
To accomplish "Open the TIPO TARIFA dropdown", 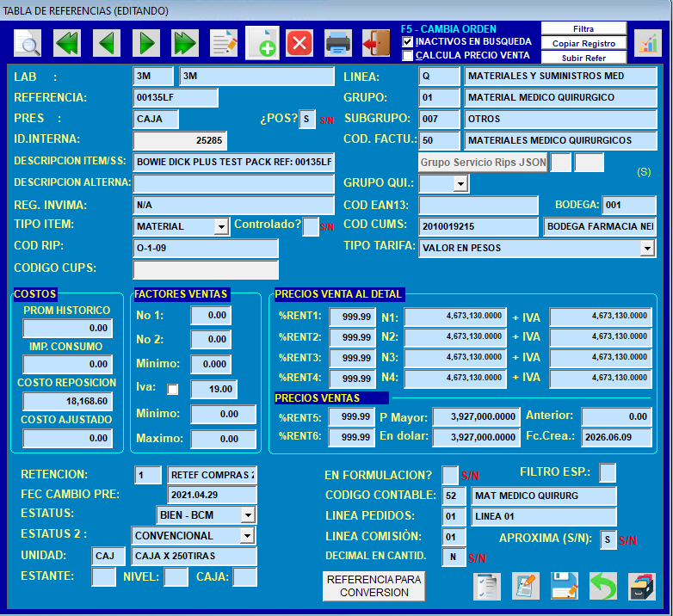I will [647, 248].
